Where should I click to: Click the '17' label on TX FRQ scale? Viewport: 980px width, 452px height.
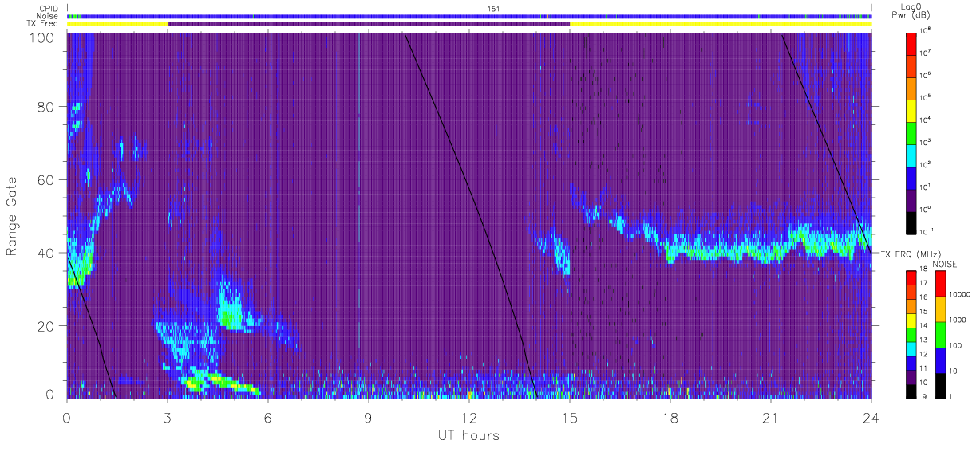pos(925,283)
